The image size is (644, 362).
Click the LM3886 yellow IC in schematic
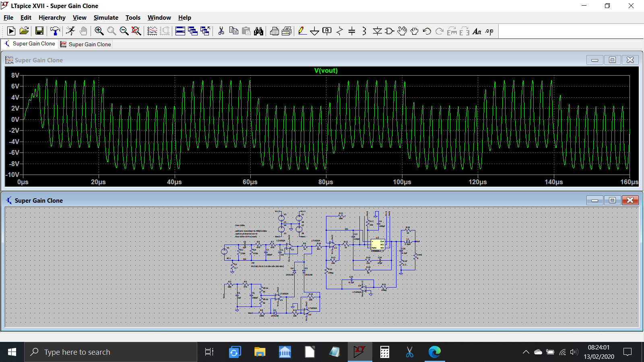coord(378,245)
